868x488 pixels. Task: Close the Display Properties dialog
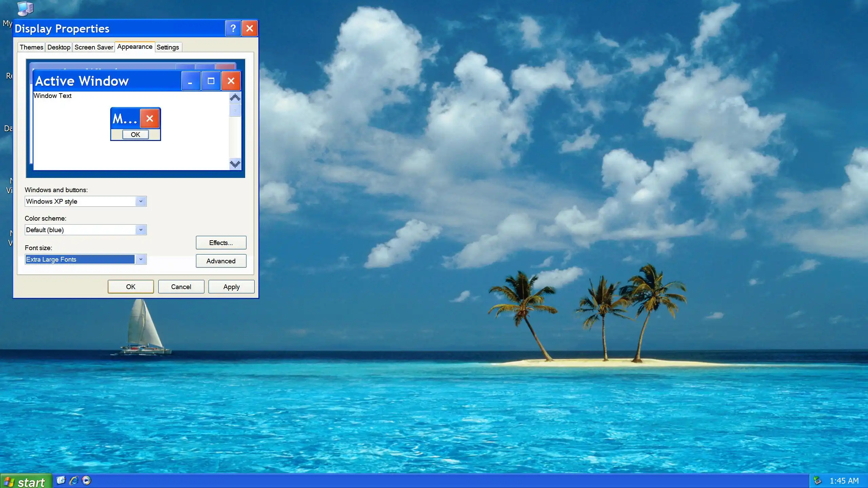pyautogui.click(x=250, y=28)
